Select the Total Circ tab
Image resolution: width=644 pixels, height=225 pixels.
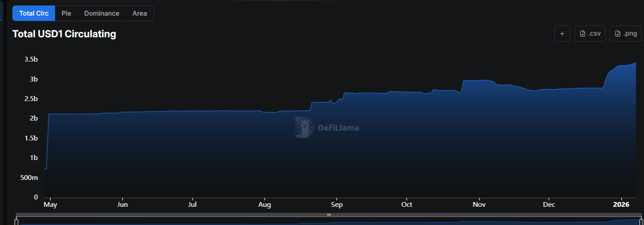pyautogui.click(x=34, y=13)
